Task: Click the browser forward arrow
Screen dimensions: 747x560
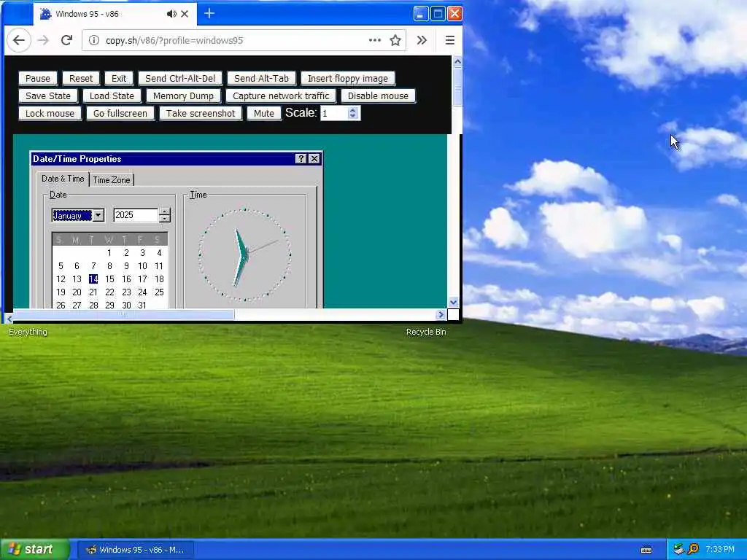Action: tap(43, 41)
